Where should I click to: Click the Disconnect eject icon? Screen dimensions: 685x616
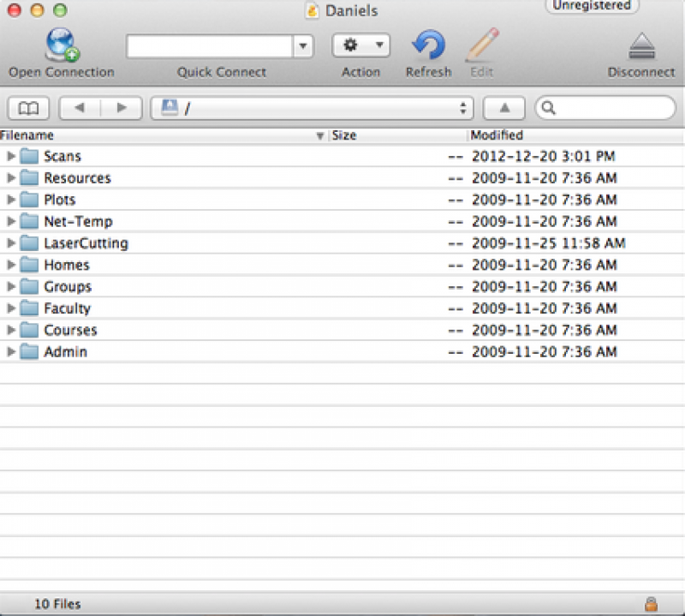coord(641,46)
